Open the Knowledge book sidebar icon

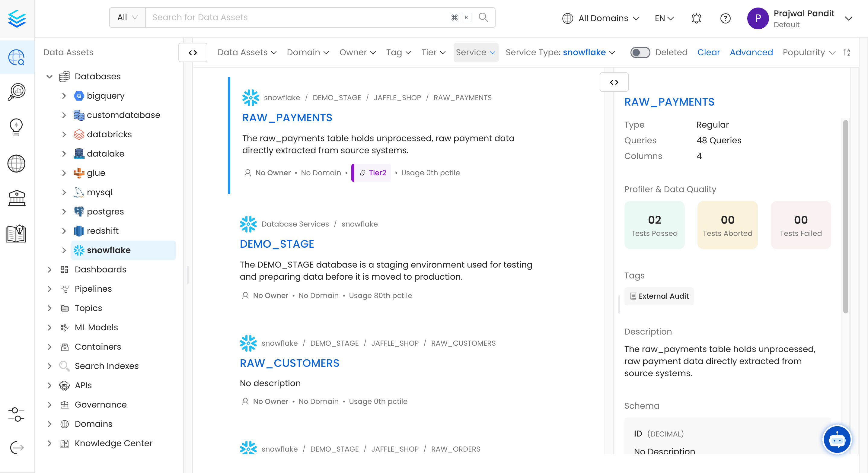(x=16, y=233)
